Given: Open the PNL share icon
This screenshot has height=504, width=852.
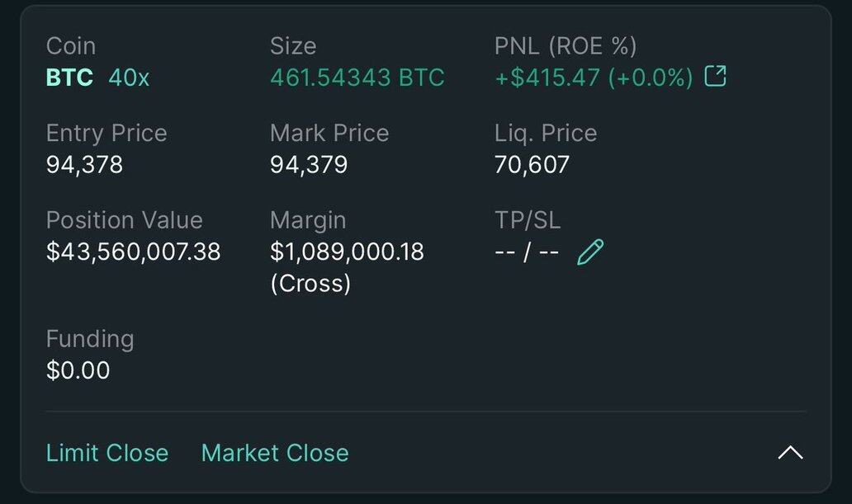Looking at the screenshot, I should (715, 77).
